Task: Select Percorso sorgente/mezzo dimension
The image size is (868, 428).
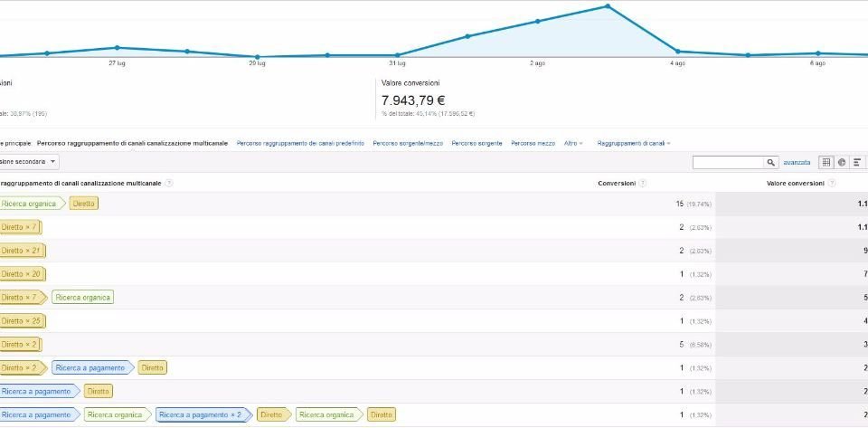Action: click(408, 143)
